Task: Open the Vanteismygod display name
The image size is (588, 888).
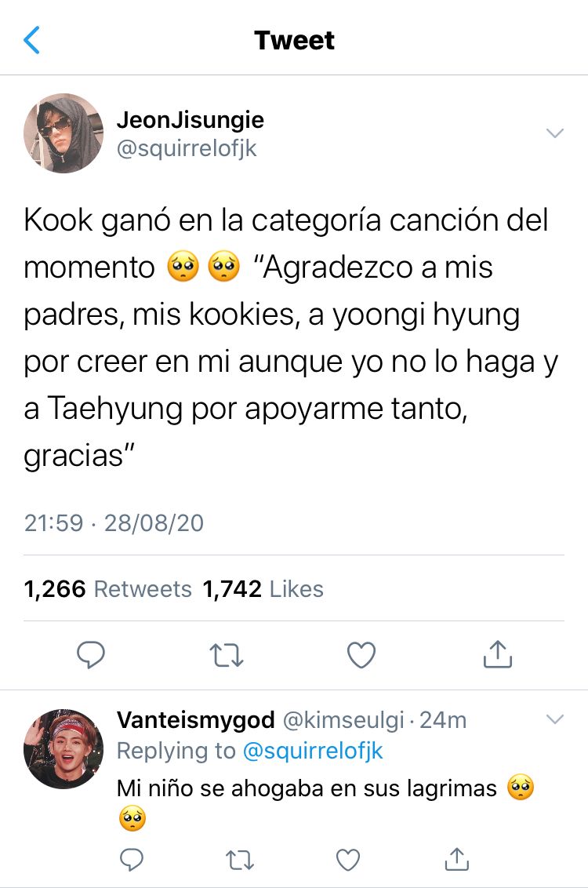Action: pyautogui.click(x=196, y=720)
